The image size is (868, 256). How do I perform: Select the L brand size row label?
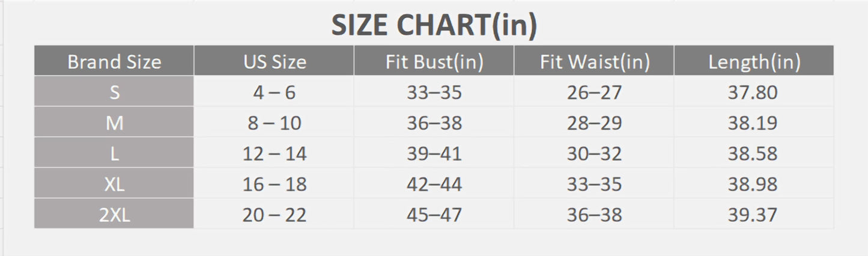[114, 153]
